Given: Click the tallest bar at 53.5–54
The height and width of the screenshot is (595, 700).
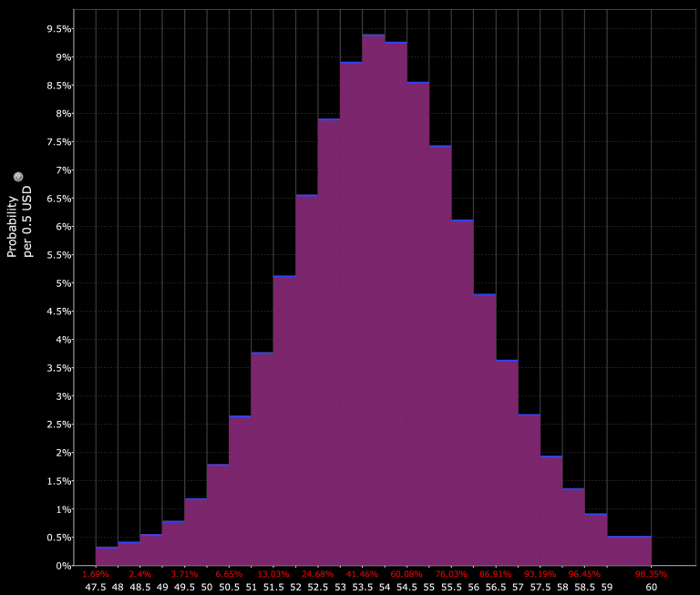Looking at the screenshot, I should pyautogui.click(x=374, y=301).
